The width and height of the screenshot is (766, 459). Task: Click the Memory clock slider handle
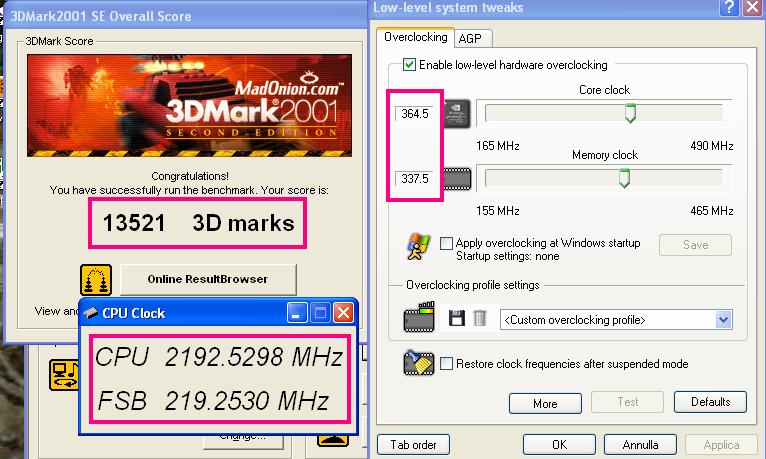tap(624, 178)
